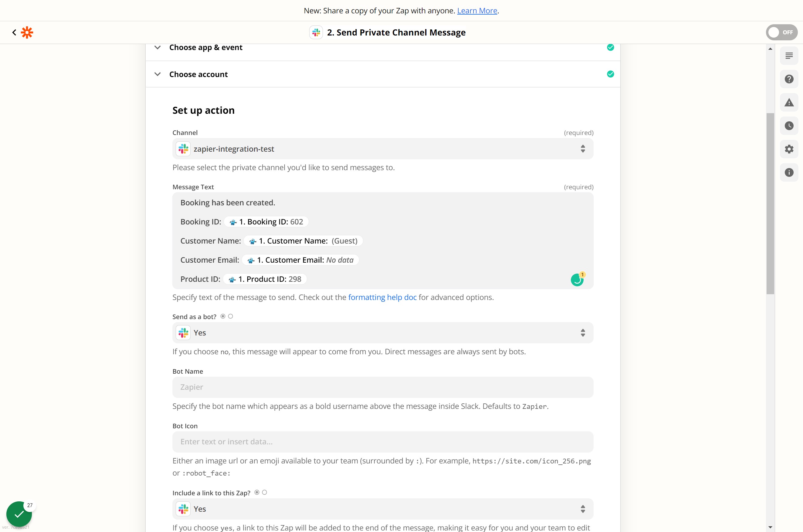Open the Channel dropdown zapier-integration-test
Screen dimensions: 803x532
(382, 149)
